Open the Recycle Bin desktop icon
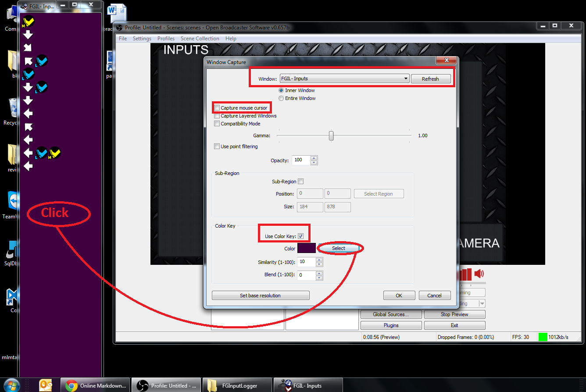 tap(13, 108)
